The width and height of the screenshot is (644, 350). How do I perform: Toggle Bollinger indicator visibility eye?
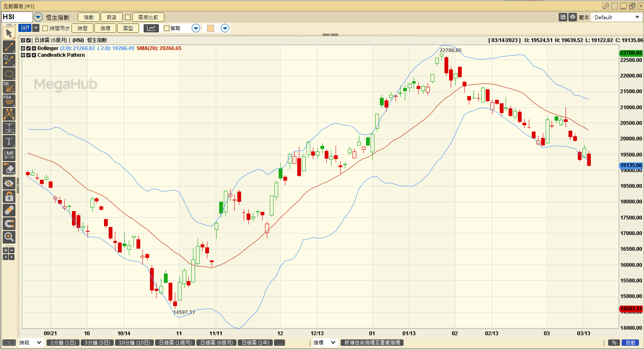(23, 48)
